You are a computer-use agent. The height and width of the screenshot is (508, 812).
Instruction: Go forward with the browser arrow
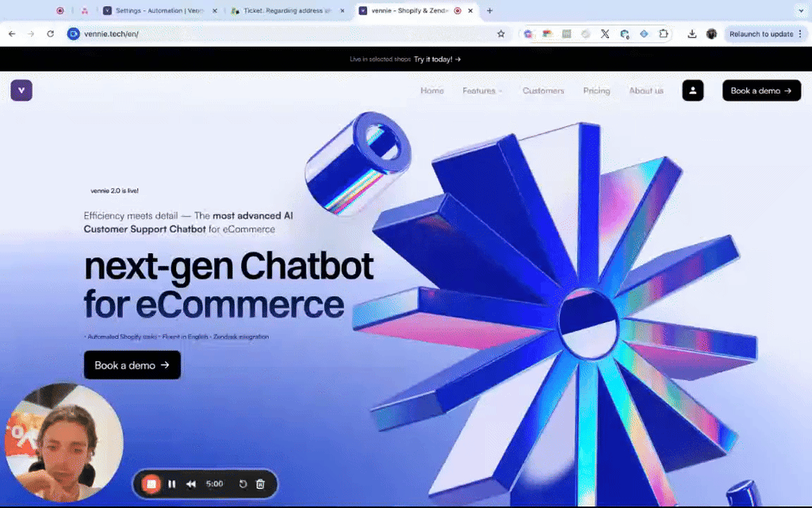point(31,33)
